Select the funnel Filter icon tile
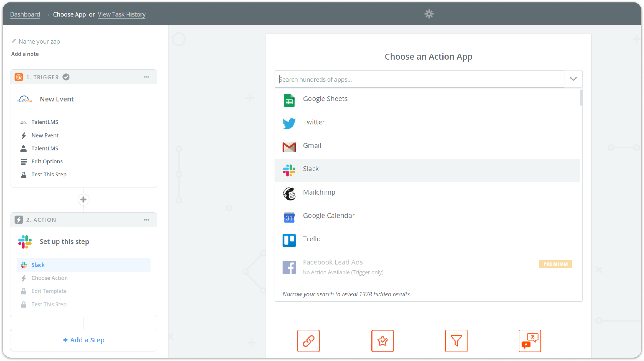 (x=456, y=341)
